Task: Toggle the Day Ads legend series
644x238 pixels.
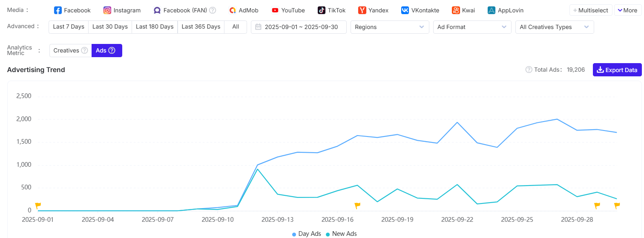Action: coord(307,234)
